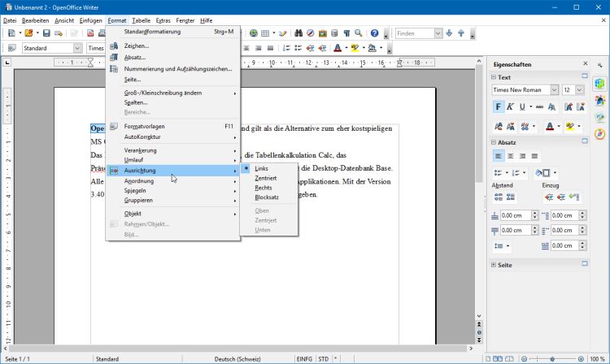Open the Tabelle menu
The height and width of the screenshot is (364, 610).
141,20
